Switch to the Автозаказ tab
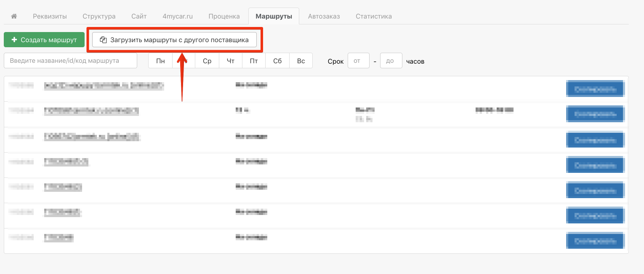Image resolution: width=644 pixels, height=274 pixels. (x=324, y=16)
